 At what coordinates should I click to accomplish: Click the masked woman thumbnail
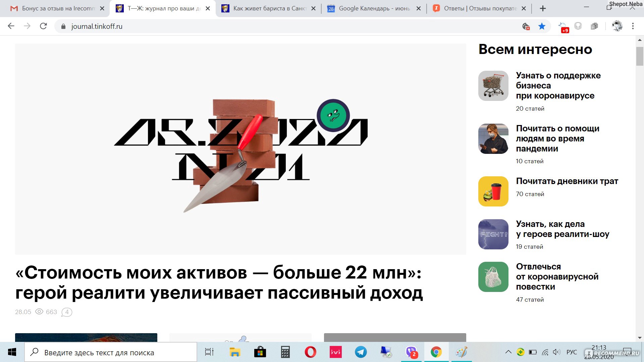pyautogui.click(x=493, y=138)
